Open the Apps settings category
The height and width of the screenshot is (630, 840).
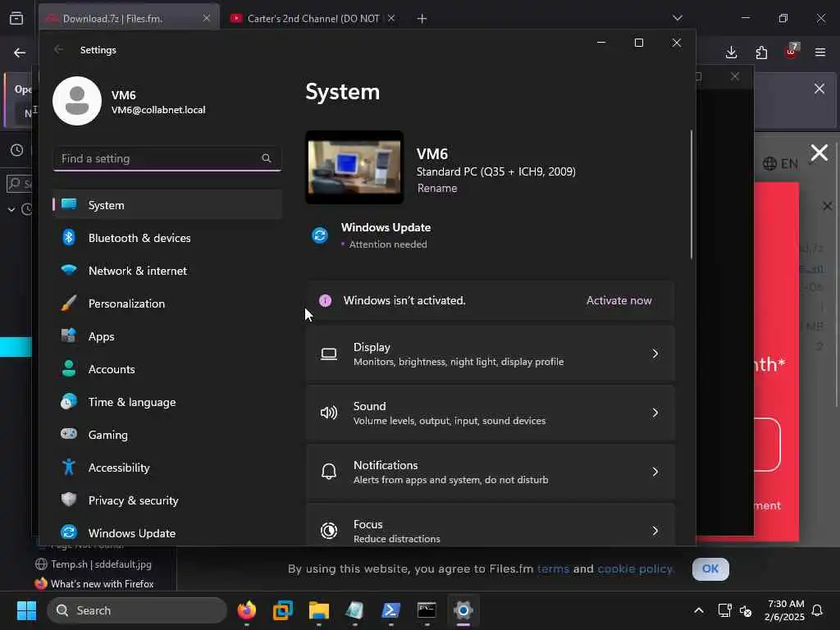tap(167, 336)
